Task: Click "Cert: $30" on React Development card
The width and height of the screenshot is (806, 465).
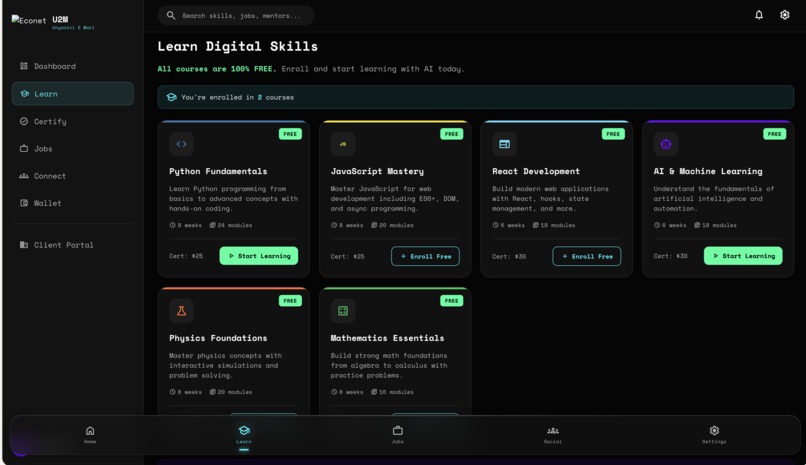Action: 509,256
